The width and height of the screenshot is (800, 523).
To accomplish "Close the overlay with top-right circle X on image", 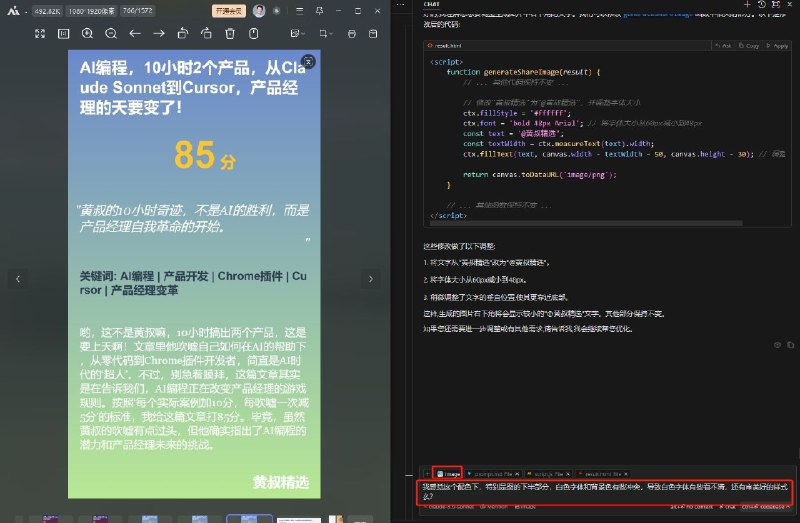I will (308, 62).
